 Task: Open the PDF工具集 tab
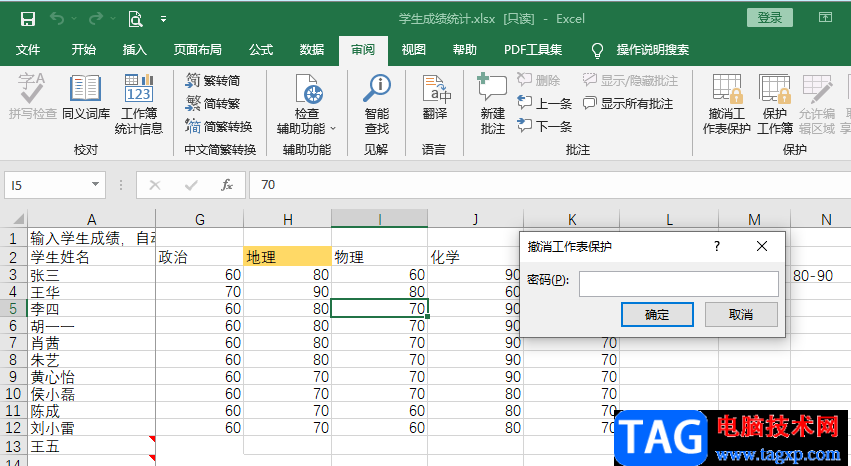[x=533, y=50]
